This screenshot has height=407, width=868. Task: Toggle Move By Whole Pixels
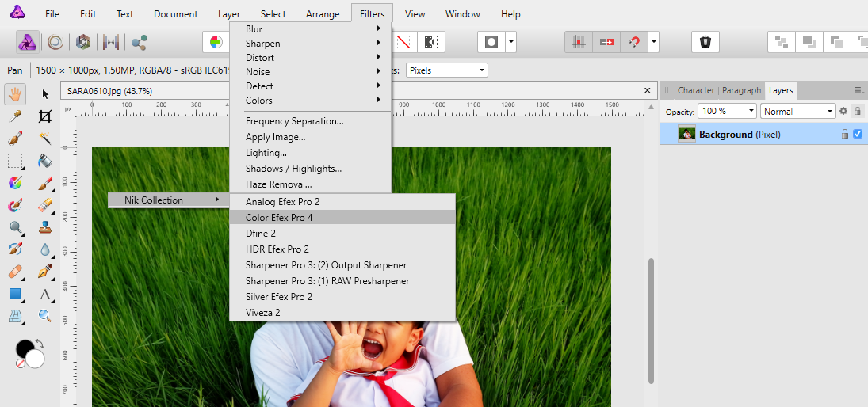coord(606,42)
